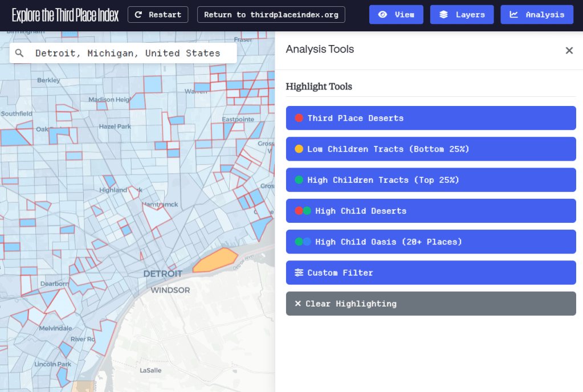The height and width of the screenshot is (392, 583).
Task: Click the Restart circular arrow icon
Action: click(x=138, y=15)
